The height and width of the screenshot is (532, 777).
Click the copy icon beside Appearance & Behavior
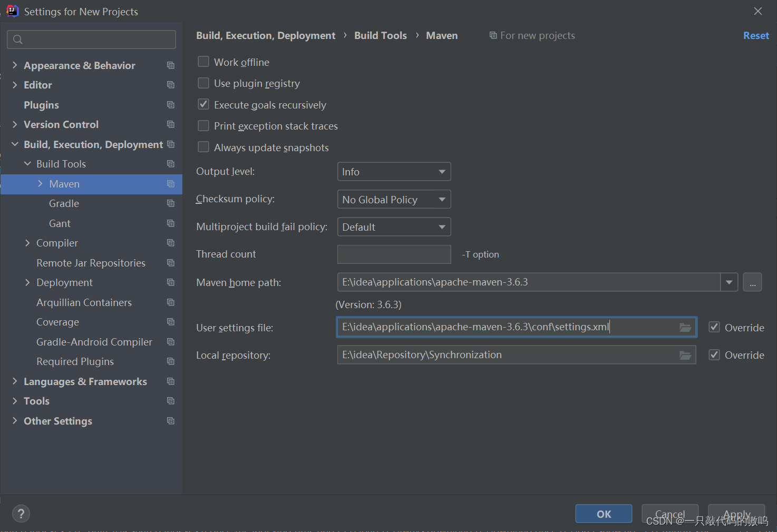tap(171, 65)
